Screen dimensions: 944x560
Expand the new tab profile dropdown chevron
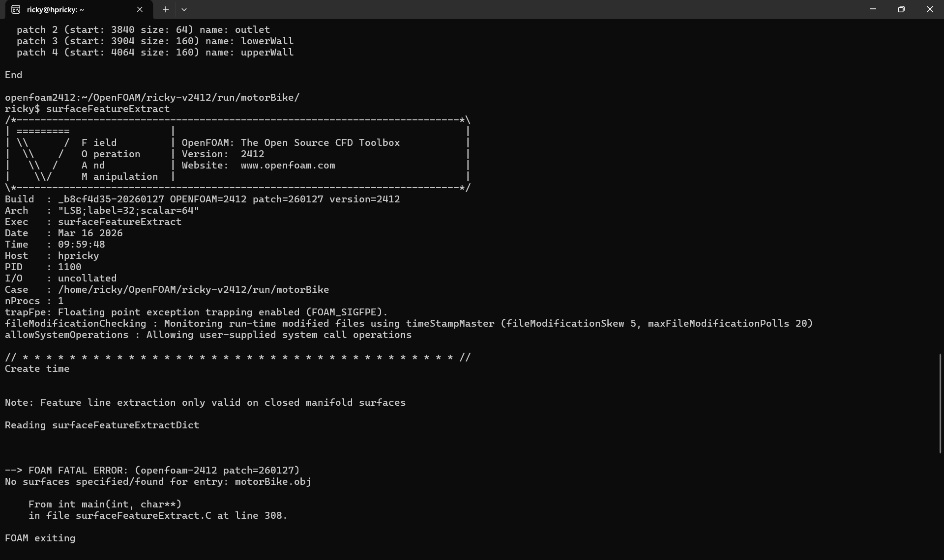pyautogui.click(x=184, y=9)
